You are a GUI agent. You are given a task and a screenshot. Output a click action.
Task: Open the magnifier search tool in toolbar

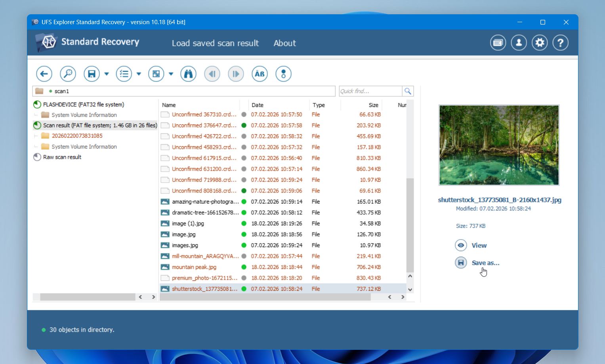pyautogui.click(x=68, y=74)
